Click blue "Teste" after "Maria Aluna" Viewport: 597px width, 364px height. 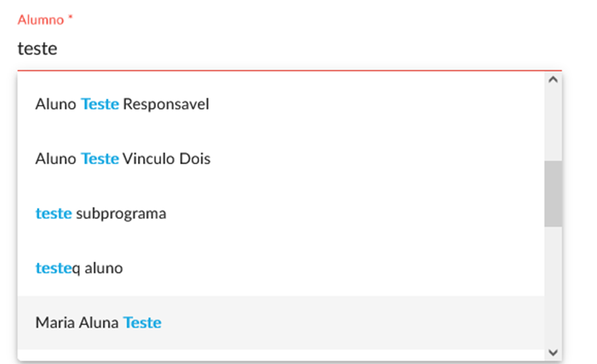click(x=142, y=323)
